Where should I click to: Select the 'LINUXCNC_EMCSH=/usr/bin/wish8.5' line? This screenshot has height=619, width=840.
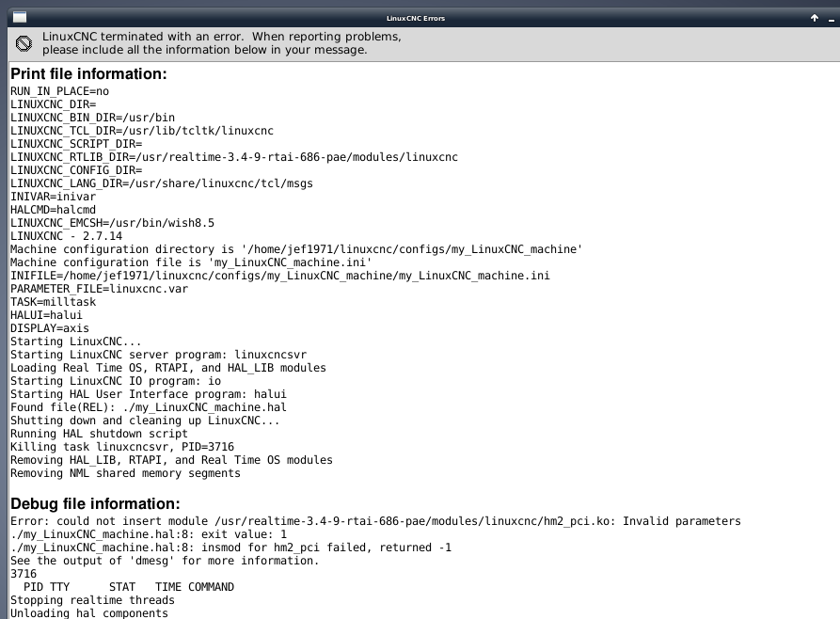tap(113, 222)
